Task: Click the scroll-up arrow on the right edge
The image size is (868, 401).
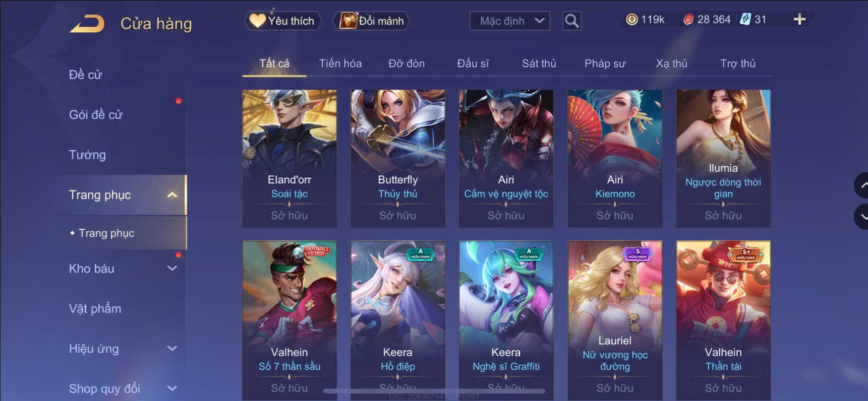Action: (861, 185)
